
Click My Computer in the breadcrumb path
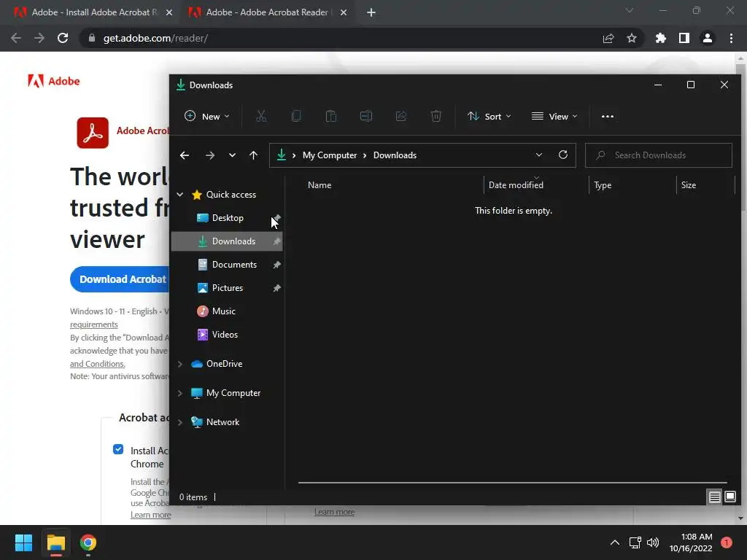330,155
